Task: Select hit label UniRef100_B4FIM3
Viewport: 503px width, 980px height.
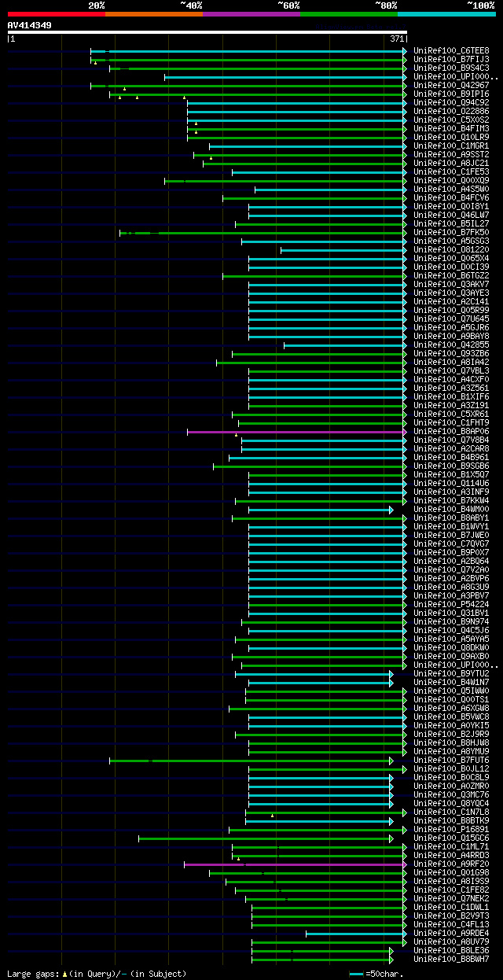Action: (451, 128)
